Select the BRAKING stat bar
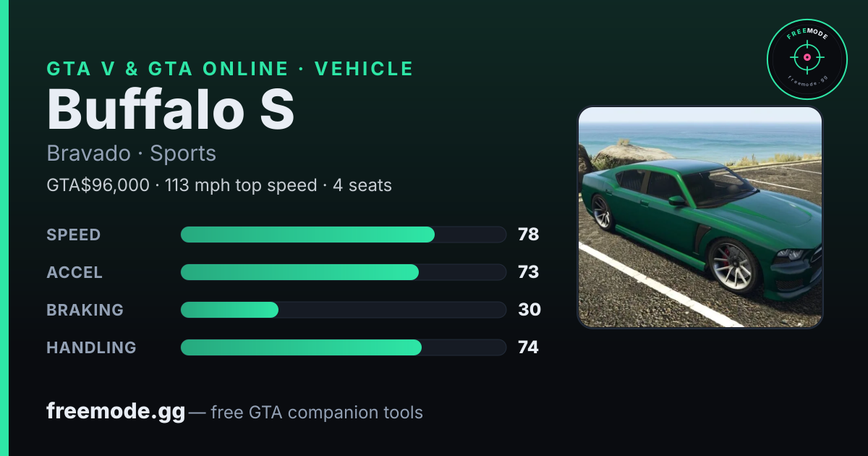868x456 pixels. (x=343, y=310)
